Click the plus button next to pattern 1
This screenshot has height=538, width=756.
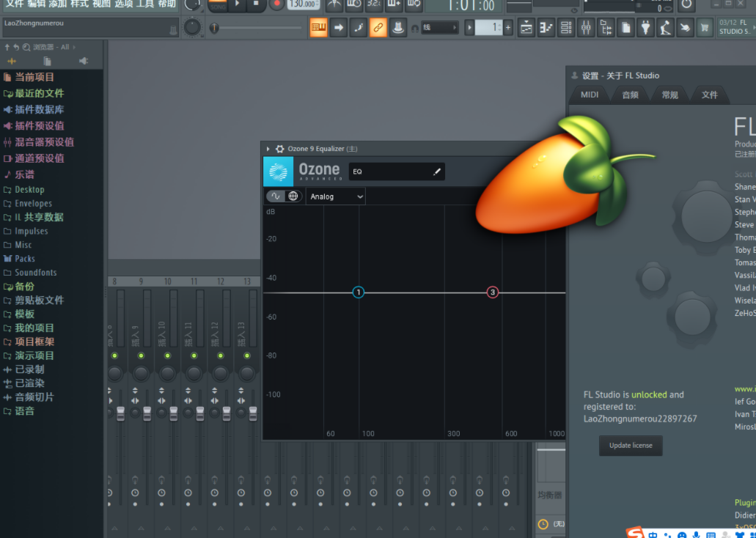coord(507,28)
